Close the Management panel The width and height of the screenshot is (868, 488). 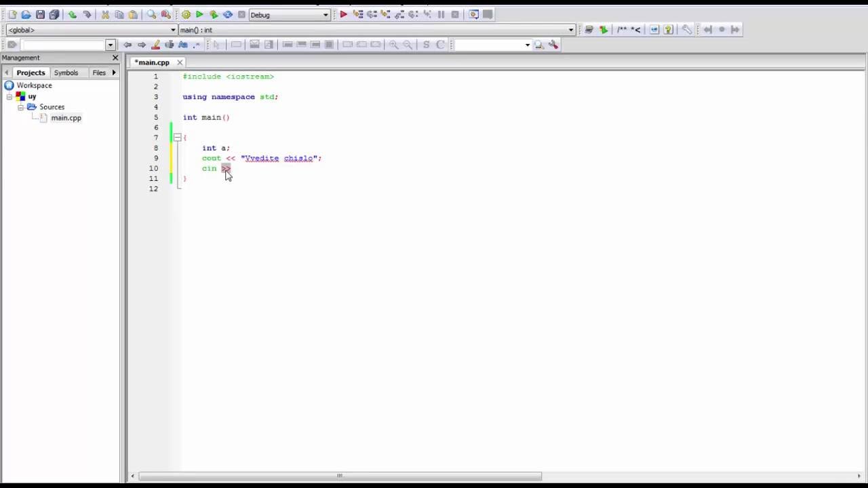pyautogui.click(x=115, y=58)
